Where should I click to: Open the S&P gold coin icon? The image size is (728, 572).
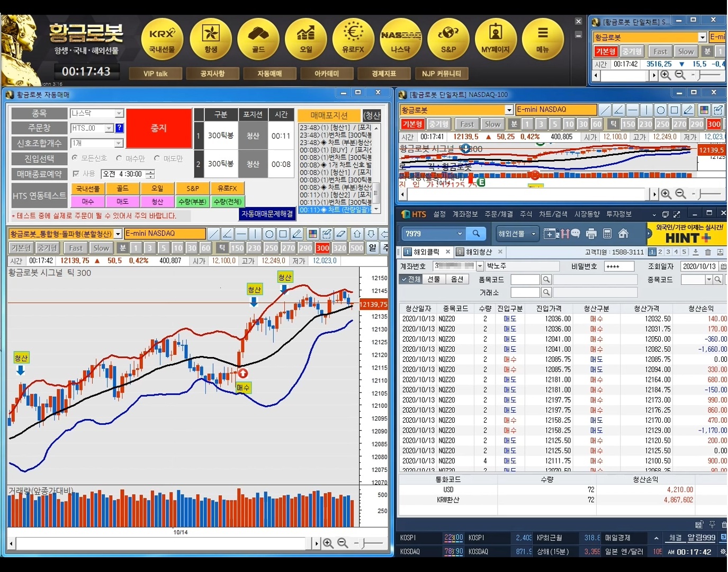pos(448,39)
